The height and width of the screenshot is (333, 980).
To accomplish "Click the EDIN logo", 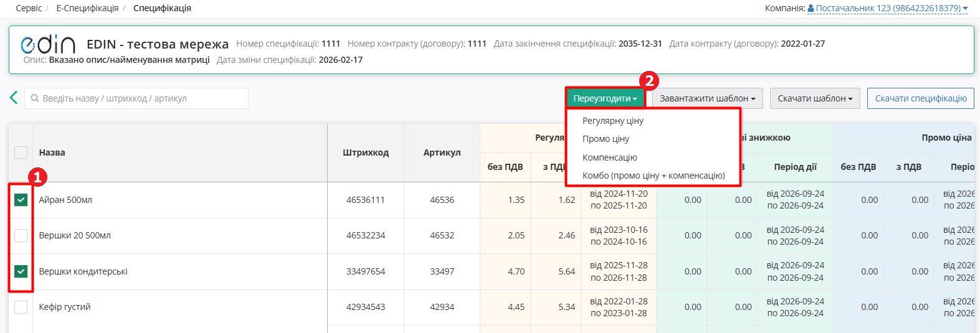I will tap(48, 44).
